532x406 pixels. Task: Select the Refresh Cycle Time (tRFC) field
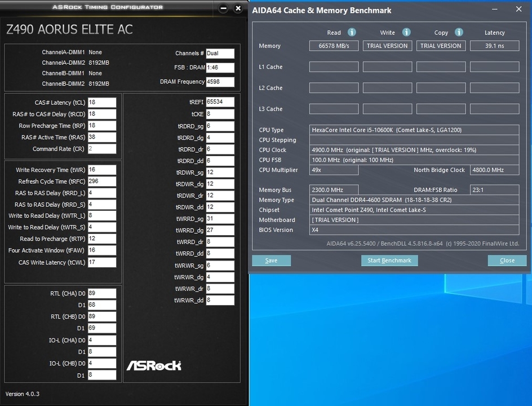point(102,181)
